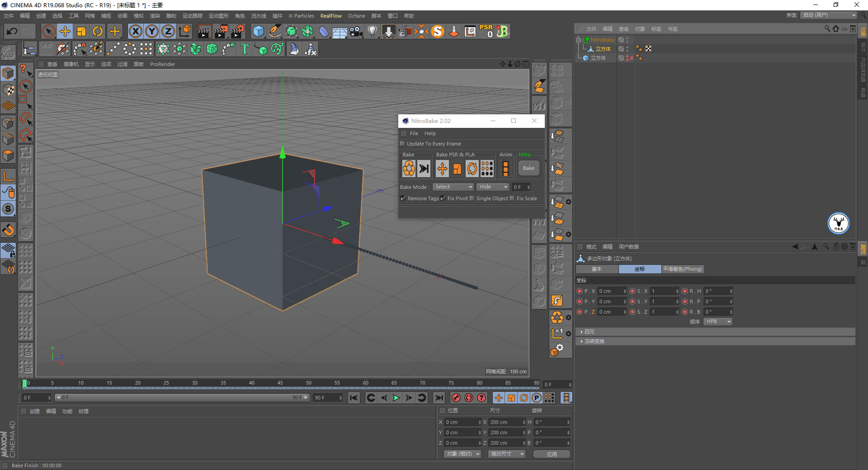The width and height of the screenshot is (868, 470).
Task: Open the Bake Mode Select dropdown
Action: pos(453,187)
